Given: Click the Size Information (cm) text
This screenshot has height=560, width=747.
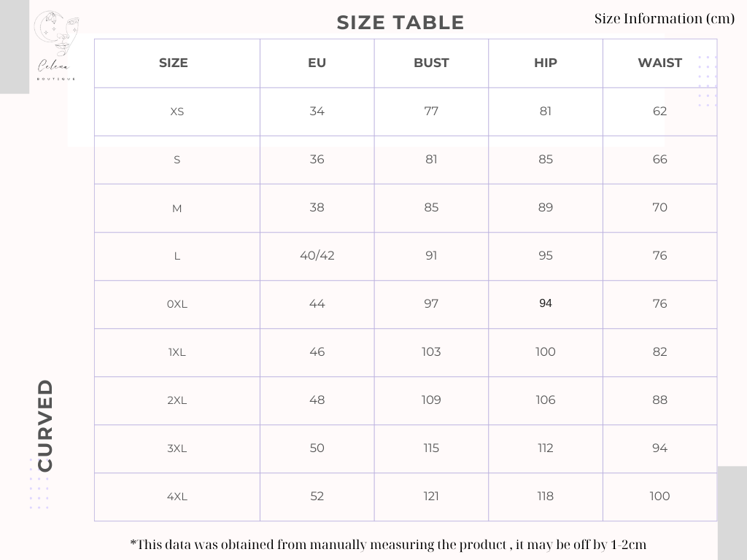Looking at the screenshot, I should pos(664,18).
